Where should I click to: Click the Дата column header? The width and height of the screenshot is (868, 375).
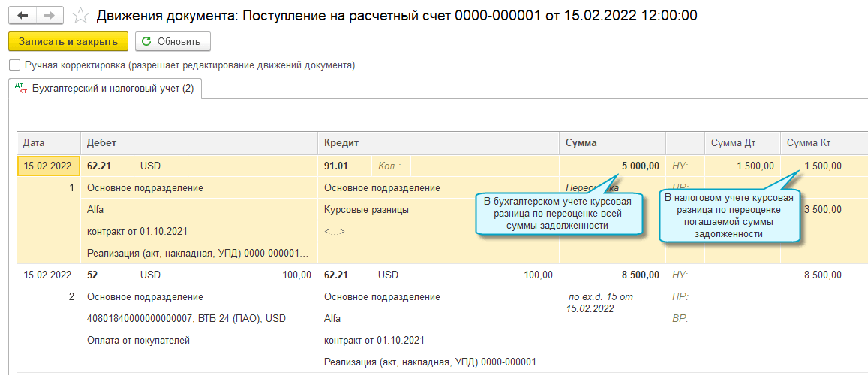coord(34,142)
